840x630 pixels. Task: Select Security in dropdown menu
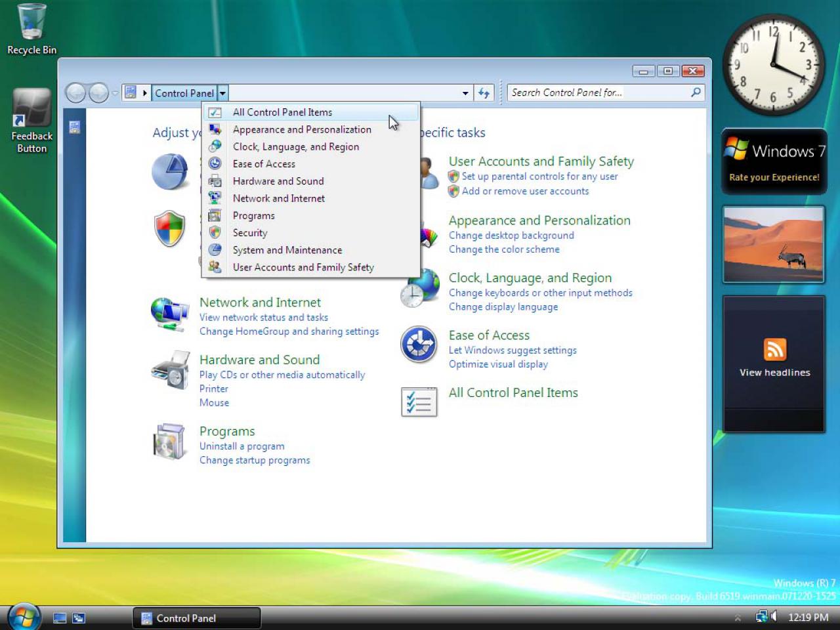pyautogui.click(x=310, y=233)
